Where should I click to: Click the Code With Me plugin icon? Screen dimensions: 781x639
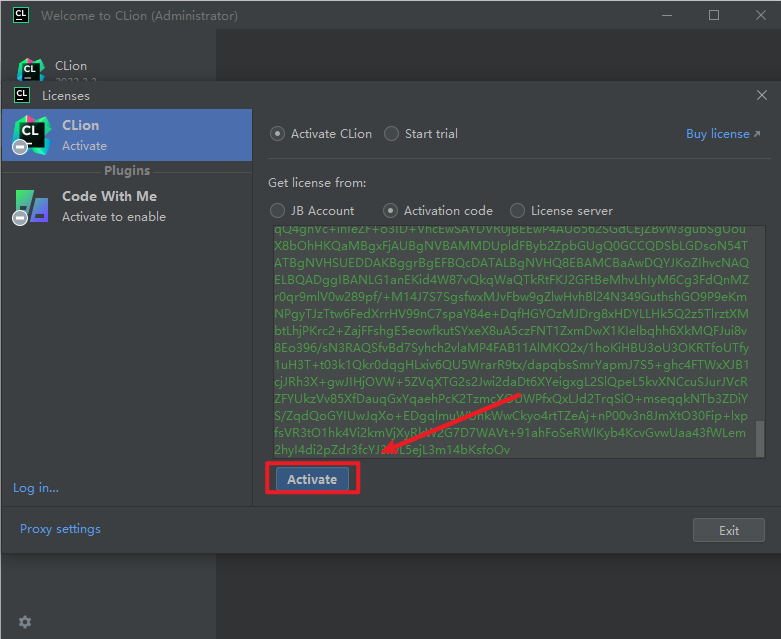coord(30,206)
